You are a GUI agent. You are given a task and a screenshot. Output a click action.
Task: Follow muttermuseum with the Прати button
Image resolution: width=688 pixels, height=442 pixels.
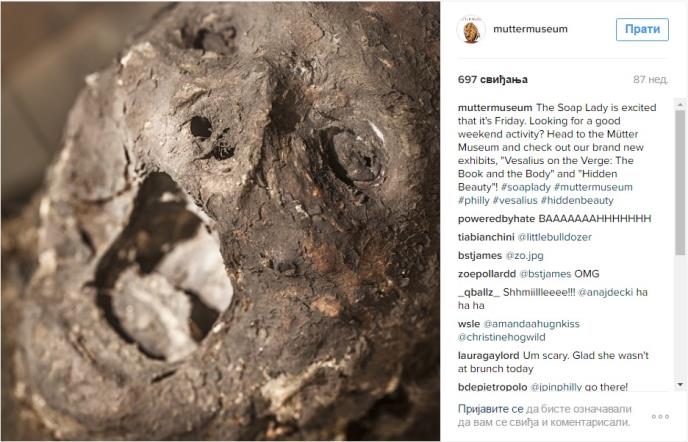[x=642, y=29]
